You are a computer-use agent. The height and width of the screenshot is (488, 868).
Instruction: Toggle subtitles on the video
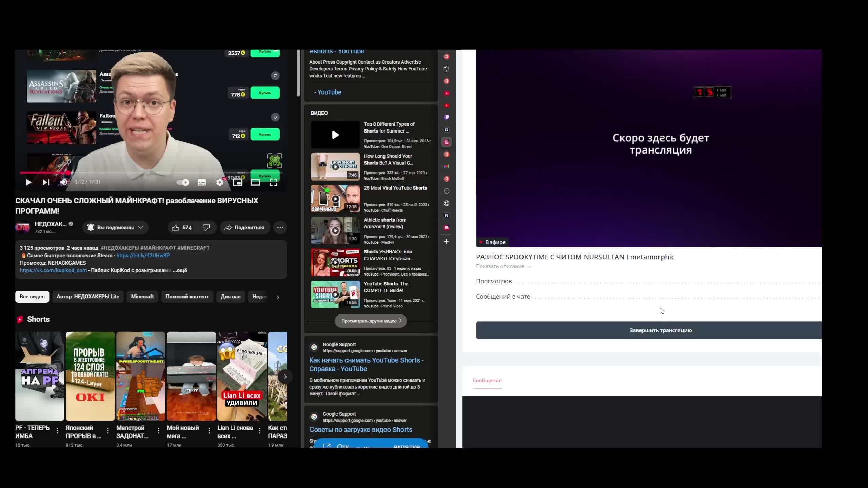coord(202,182)
